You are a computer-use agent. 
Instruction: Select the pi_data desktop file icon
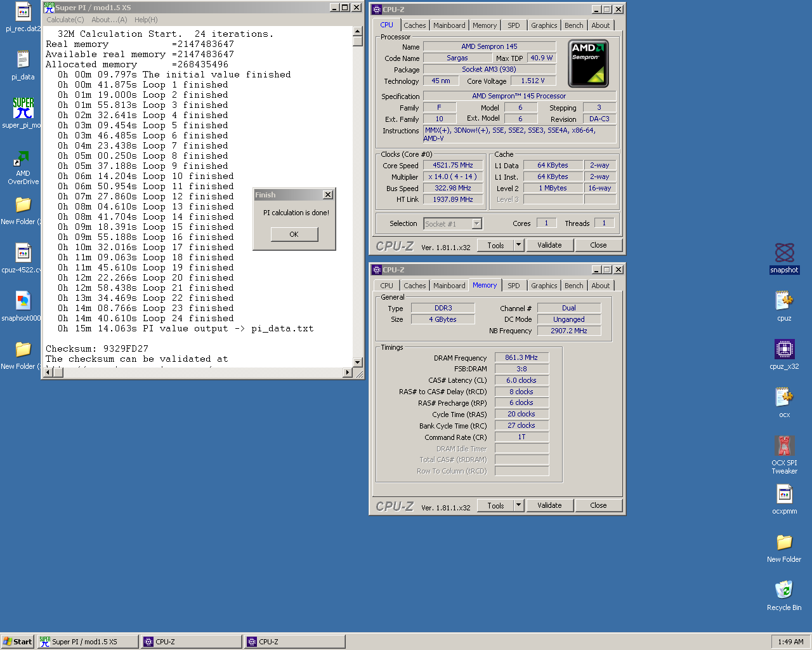point(23,60)
